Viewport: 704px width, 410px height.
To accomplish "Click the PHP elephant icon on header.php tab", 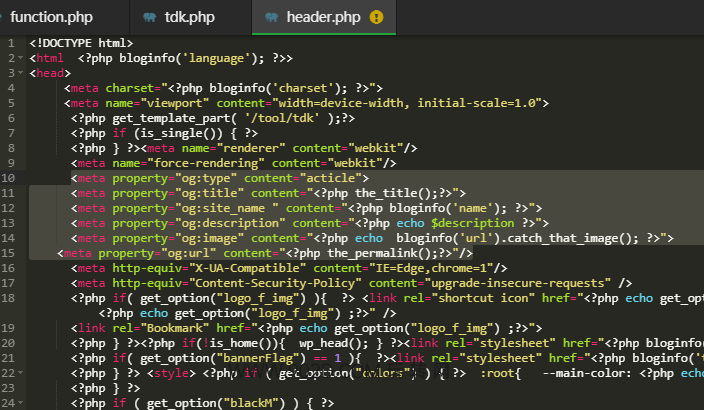I will [x=271, y=16].
